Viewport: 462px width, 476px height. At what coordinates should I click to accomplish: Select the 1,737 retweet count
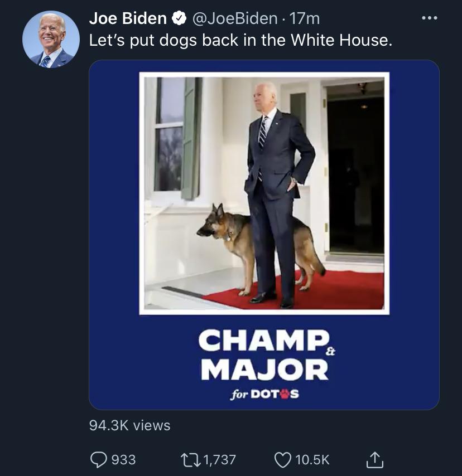coord(220,459)
